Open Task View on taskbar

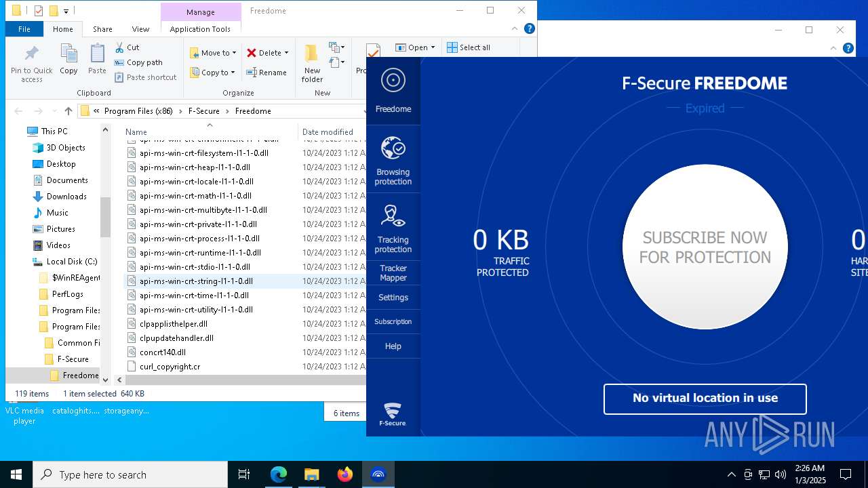tap(244, 474)
